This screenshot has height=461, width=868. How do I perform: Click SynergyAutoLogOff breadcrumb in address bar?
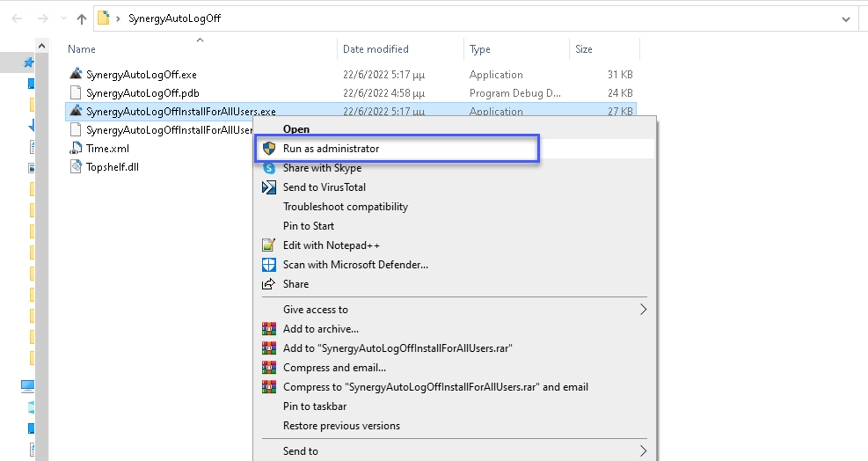[174, 18]
